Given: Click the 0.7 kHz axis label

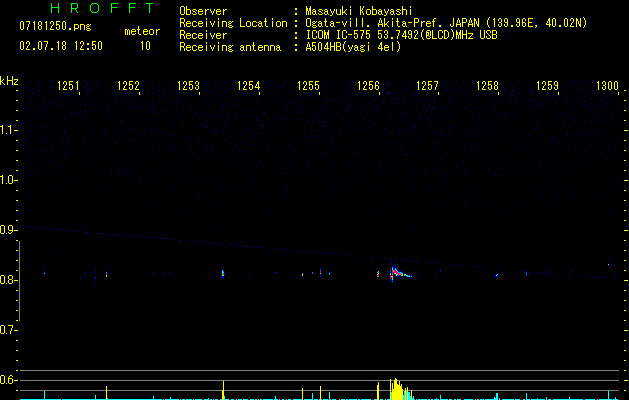Looking at the screenshot, I should pos(8,330).
